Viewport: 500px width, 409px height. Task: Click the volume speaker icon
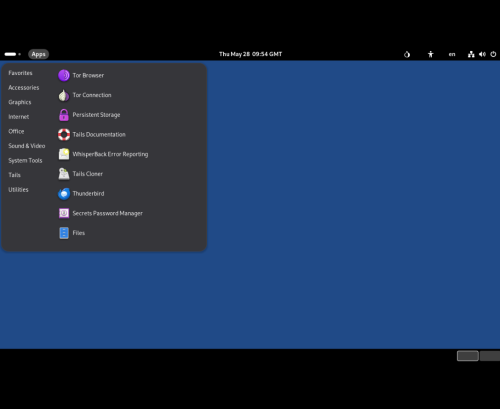coord(482,54)
